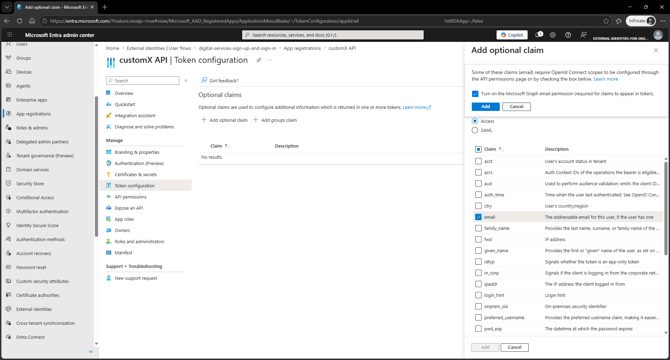The width and height of the screenshot is (670, 360).
Task: Open the blade's more options ellipsis
Action: click(x=270, y=60)
